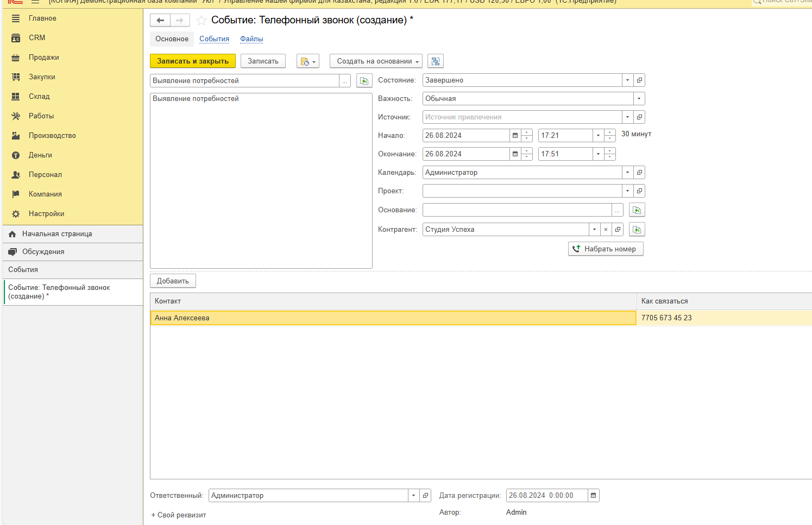This screenshot has height=525, width=812.
Task: Click the back navigation arrow
Action: coord(160,21)
